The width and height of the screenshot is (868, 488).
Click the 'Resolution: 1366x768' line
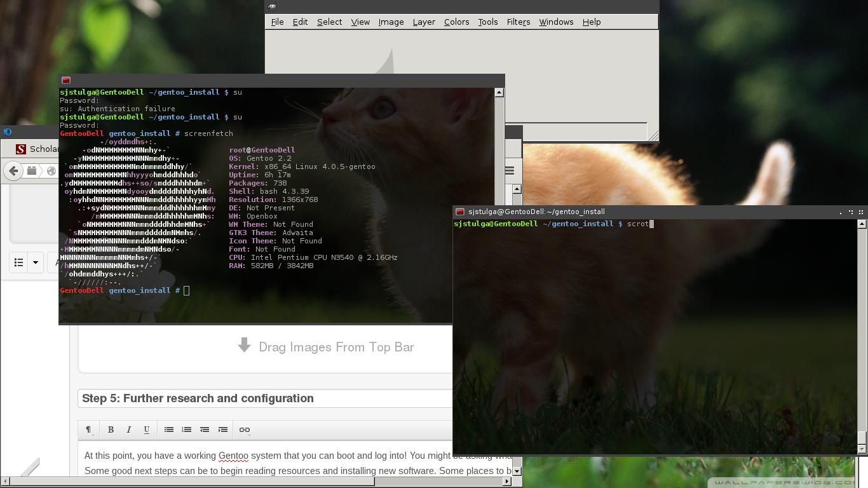274,200
